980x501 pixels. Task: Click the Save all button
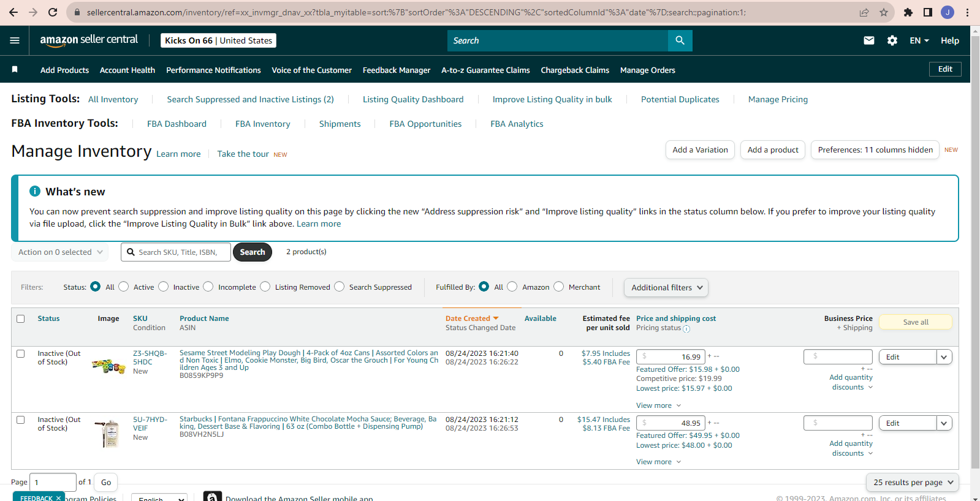916,322
